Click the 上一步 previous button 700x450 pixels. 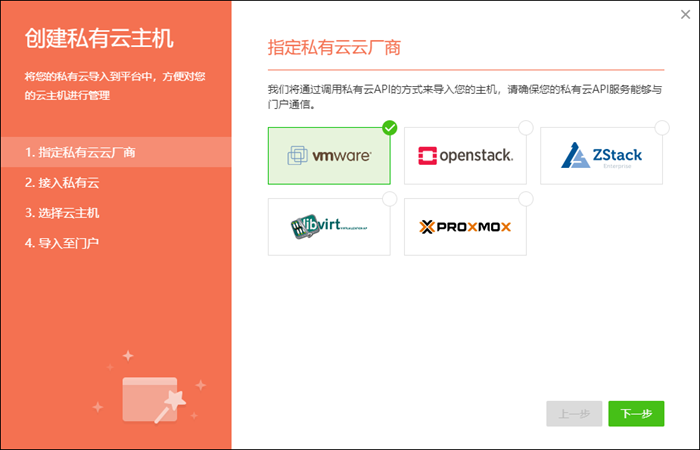tap(574, 414)
